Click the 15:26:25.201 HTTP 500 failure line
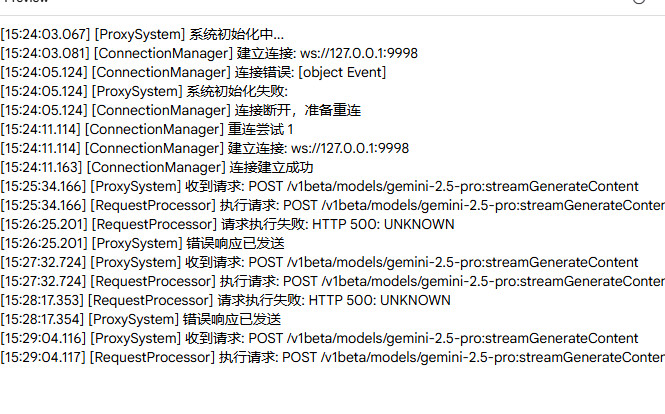Image resolution: width=665 pixels, height=414 pixels. [x=227, y=224]
